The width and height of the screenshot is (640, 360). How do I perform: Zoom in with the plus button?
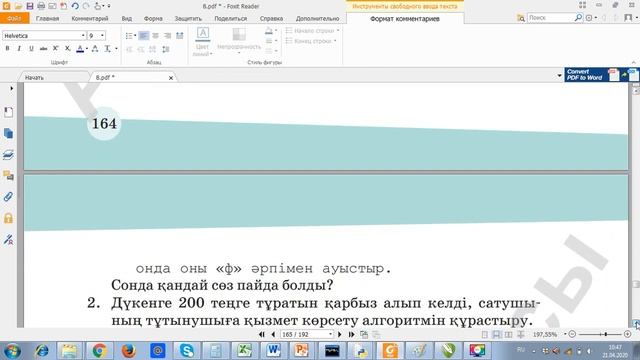(x=628, y=334)
